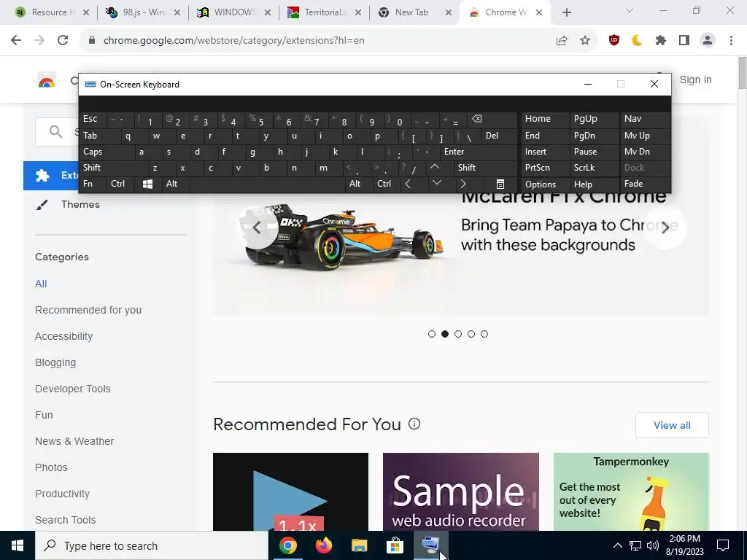This screenshot has width=747, height=560.
Task: Go to the next carousel slide
Action: click(665, 227)
